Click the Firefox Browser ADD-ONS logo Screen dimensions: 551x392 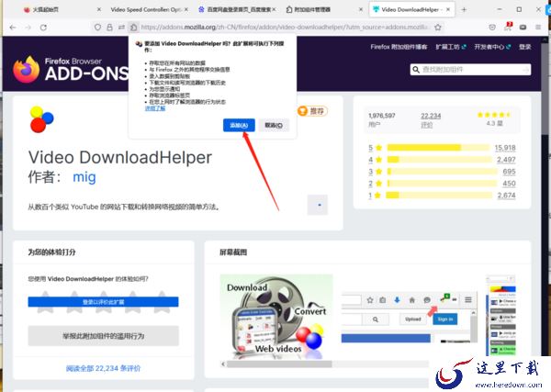71,70
